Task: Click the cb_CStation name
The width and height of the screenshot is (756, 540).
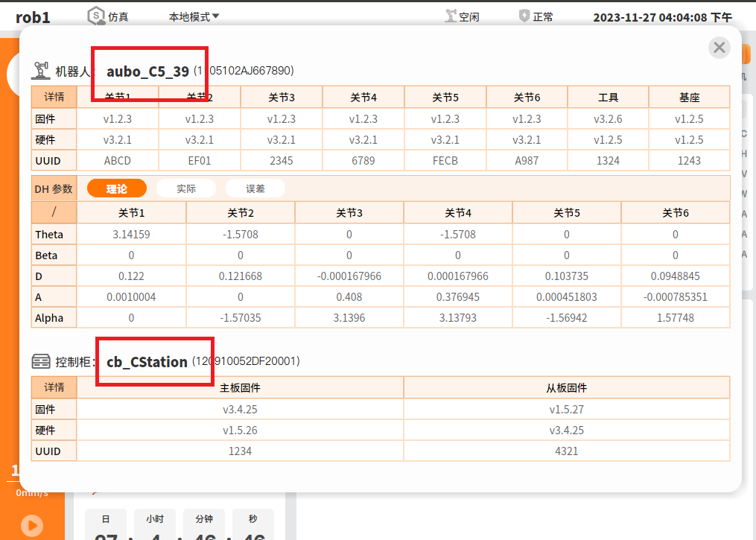Action: [x=147, y=361]
